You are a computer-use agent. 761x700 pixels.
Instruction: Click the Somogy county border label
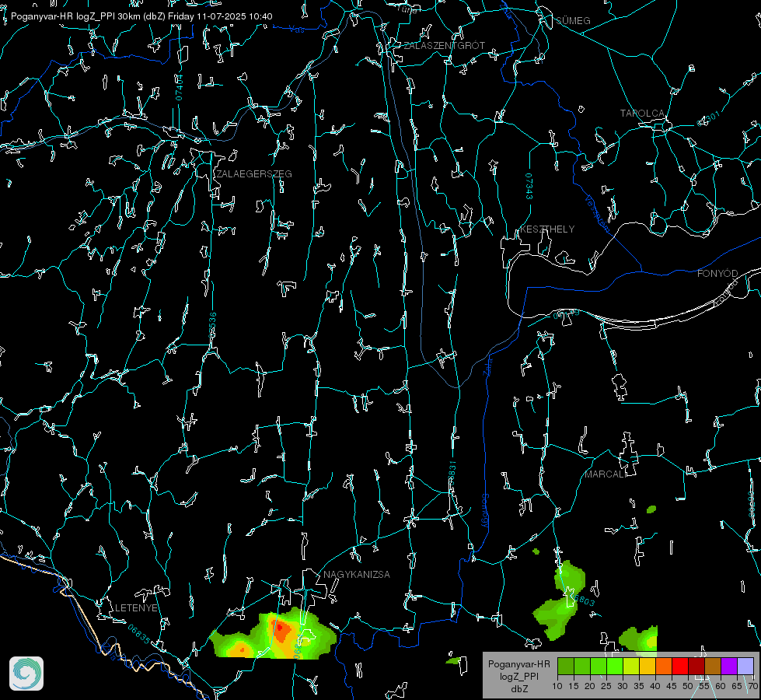click(x=484, y=510)
